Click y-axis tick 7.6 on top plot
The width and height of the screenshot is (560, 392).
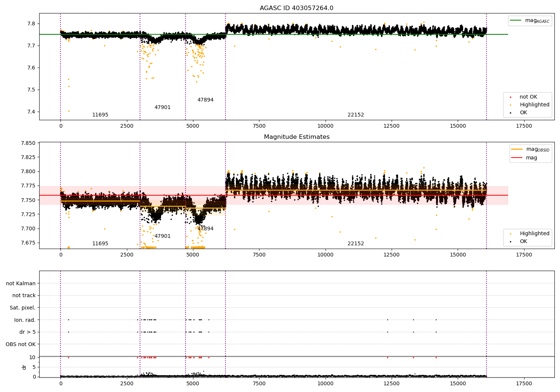coord(31,68)
